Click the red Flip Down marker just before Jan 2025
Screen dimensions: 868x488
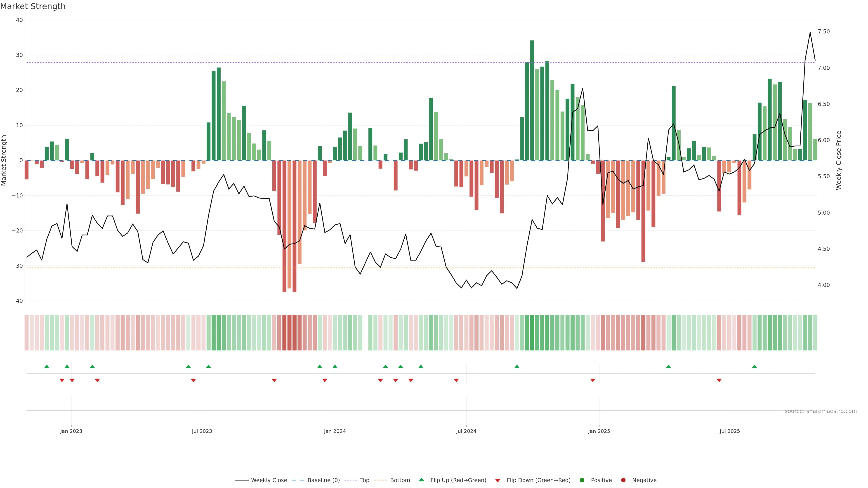click(593, 380)
